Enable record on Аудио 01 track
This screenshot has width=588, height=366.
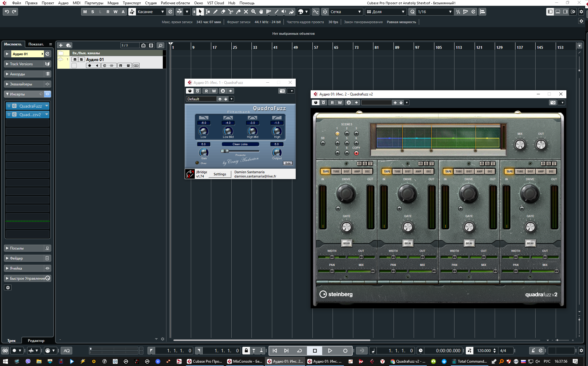point(90,66)
